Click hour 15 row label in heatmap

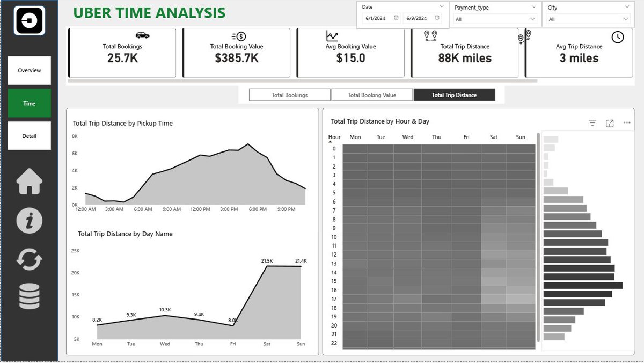(x=334, y=281)
